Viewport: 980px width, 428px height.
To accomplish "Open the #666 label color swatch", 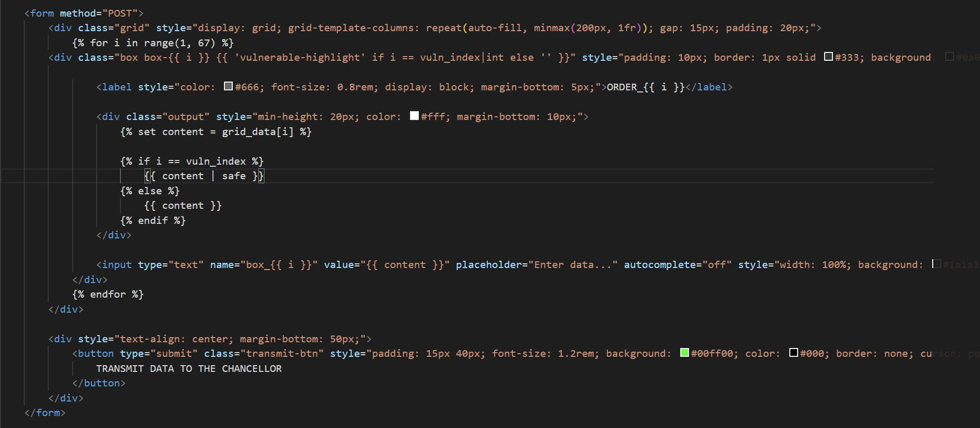I will point(228,86).
